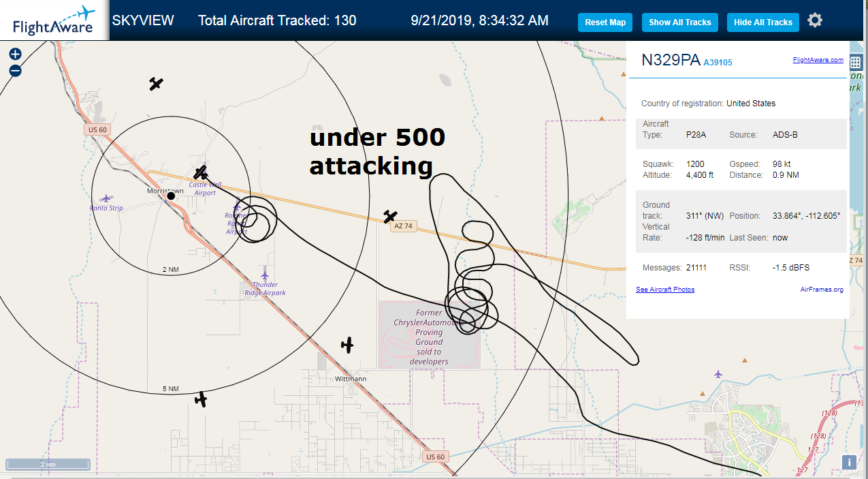Click the 0.9 NM distance value
Viewport: 868px width, 479px height.
click(x=786, y=175)
